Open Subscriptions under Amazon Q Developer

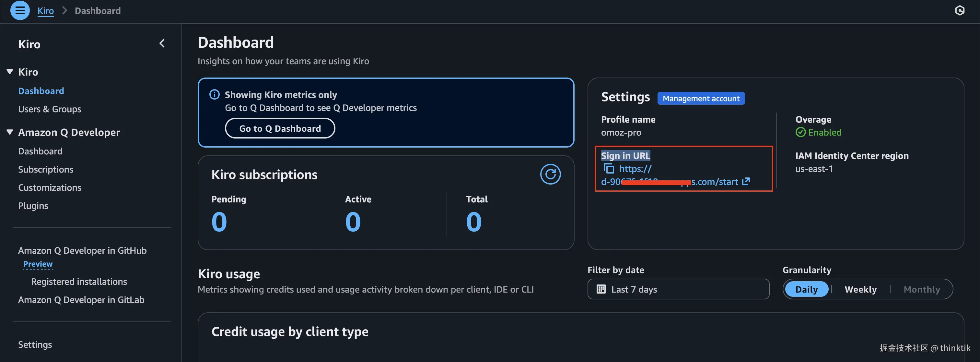[x=46, y=169]
